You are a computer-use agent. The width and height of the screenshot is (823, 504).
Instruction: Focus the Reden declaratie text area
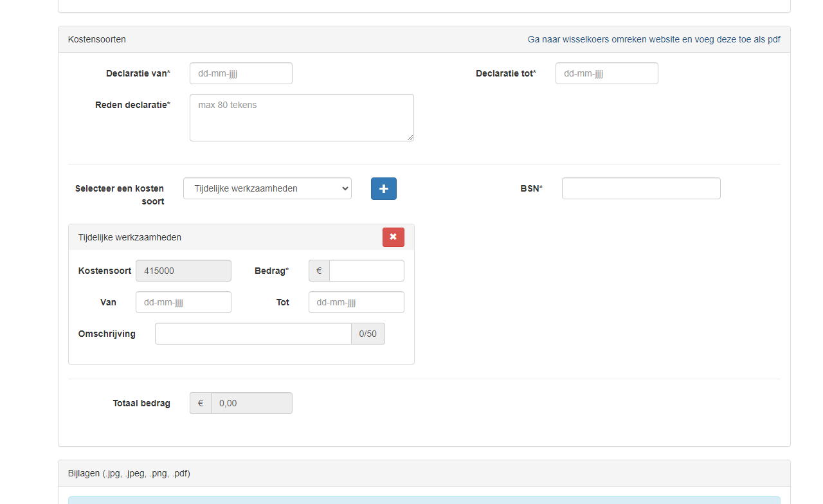pos(301,118)
